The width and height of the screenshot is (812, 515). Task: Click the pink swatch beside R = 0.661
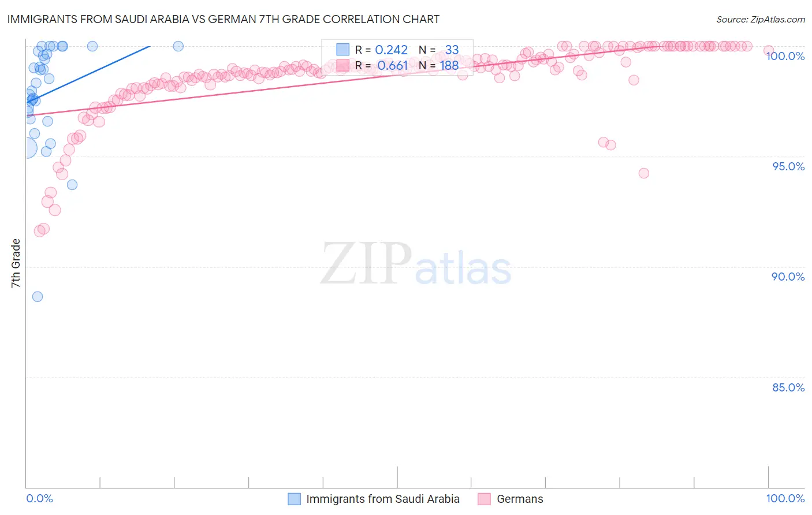(343, 65)
